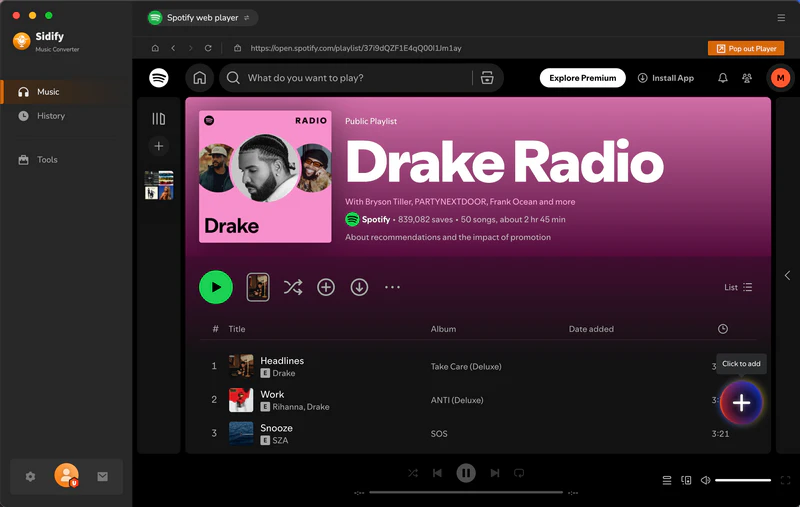
Task: Open Tools in Sidify sidebar
Action: point(47,160)
